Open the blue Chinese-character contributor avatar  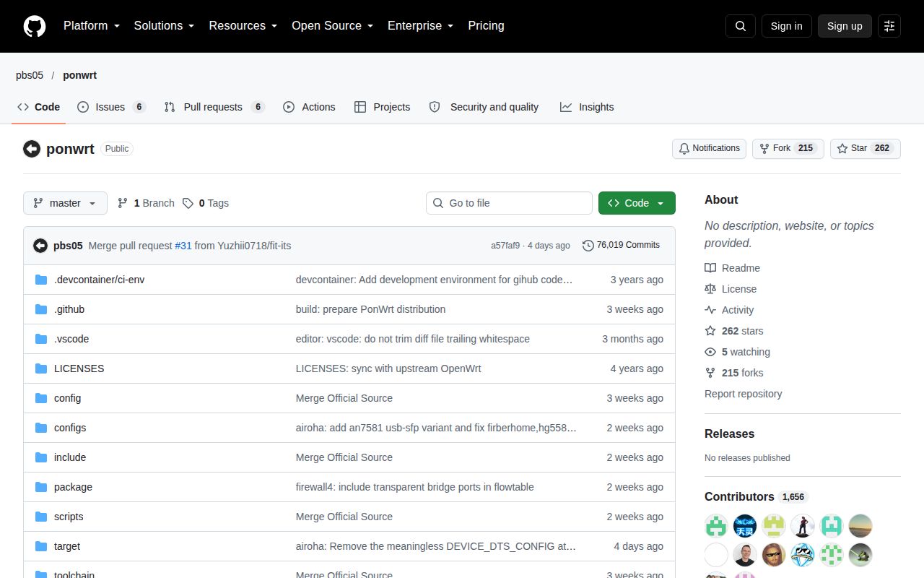click(x=745, y=526)
